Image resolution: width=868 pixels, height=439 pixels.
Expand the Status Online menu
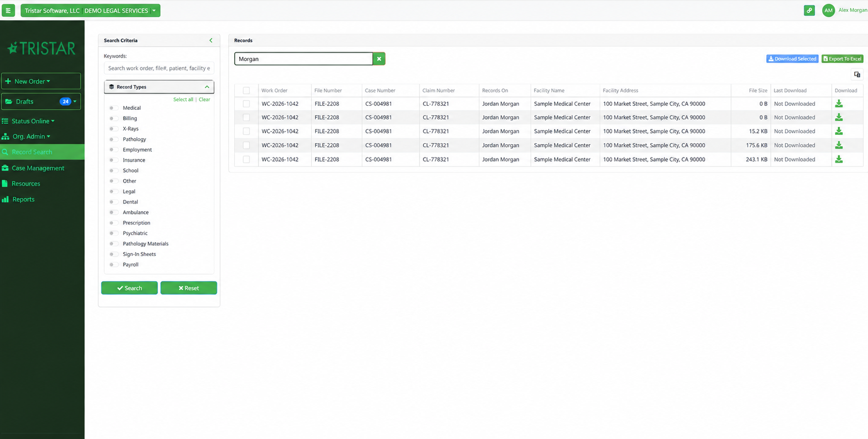[x=33, y=121]
